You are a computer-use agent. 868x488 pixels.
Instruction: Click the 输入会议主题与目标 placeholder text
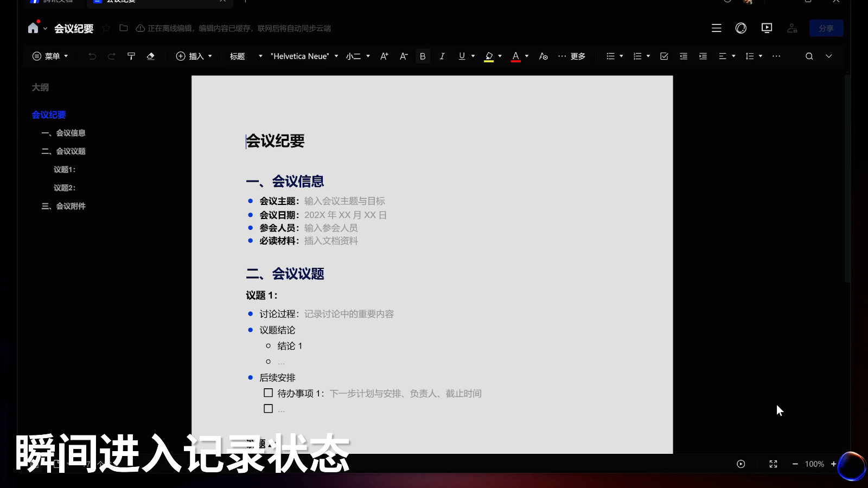[x=344, y=201]
